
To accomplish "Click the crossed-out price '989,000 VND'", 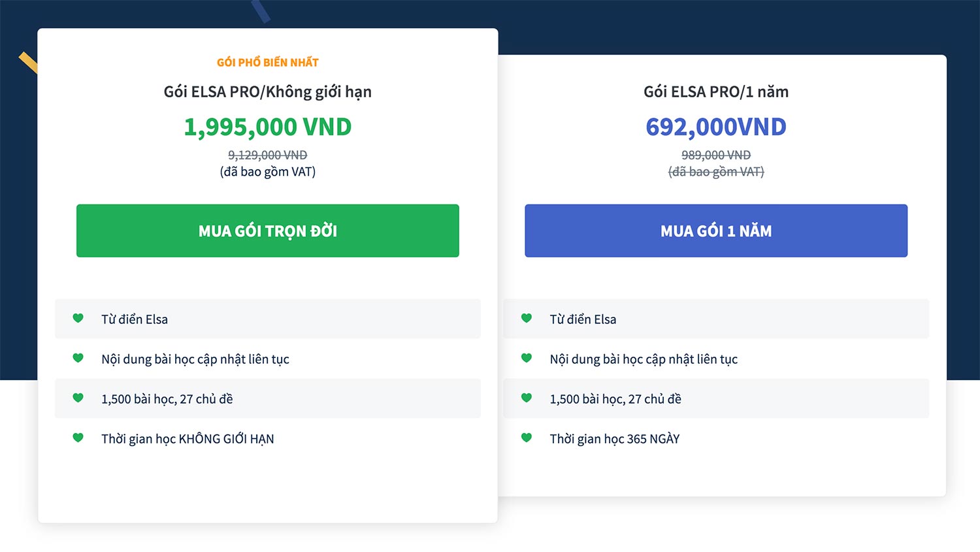I will coord(716,155).
